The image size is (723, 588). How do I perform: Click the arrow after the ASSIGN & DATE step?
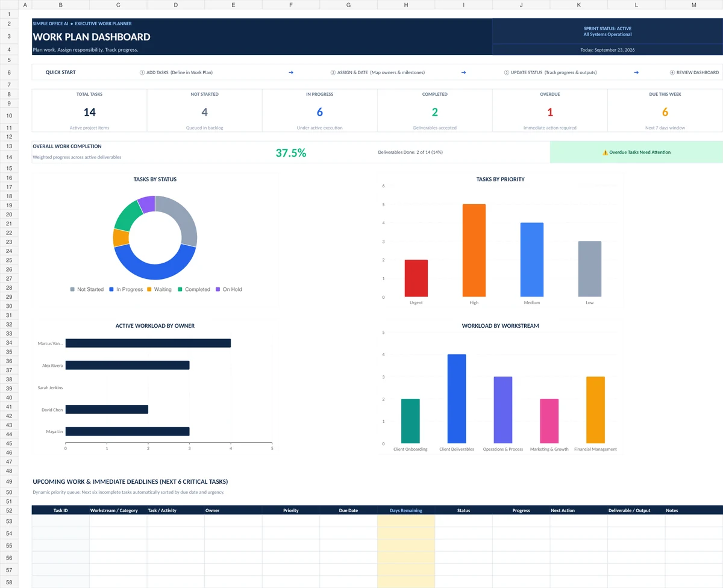click(x=463, y=72)
